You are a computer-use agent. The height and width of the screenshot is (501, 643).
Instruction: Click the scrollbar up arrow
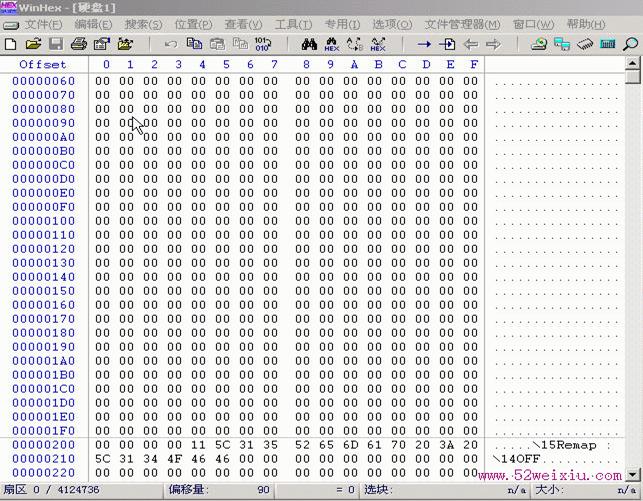pos(633,63)
